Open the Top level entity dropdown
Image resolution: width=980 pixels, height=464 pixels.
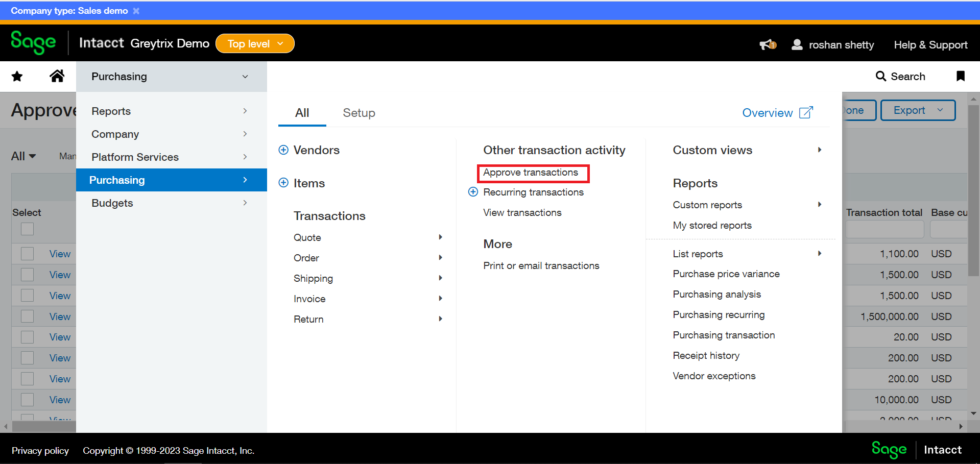(255, 43)
